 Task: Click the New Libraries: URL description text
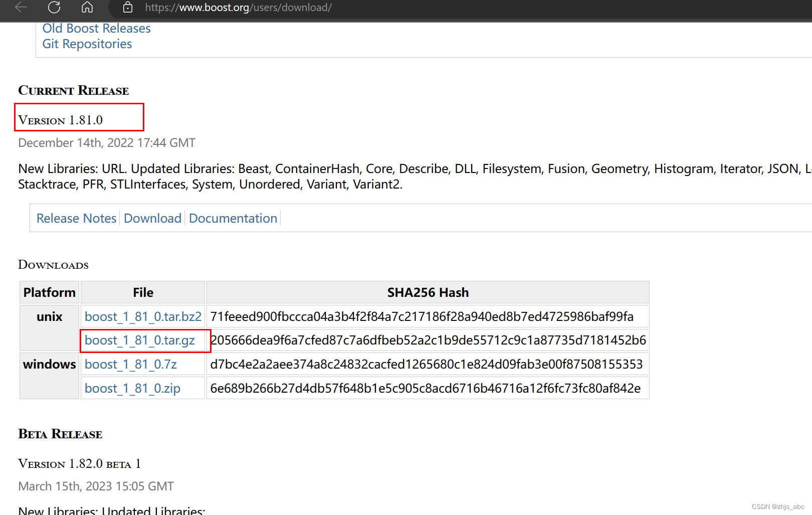coord(415,177)
